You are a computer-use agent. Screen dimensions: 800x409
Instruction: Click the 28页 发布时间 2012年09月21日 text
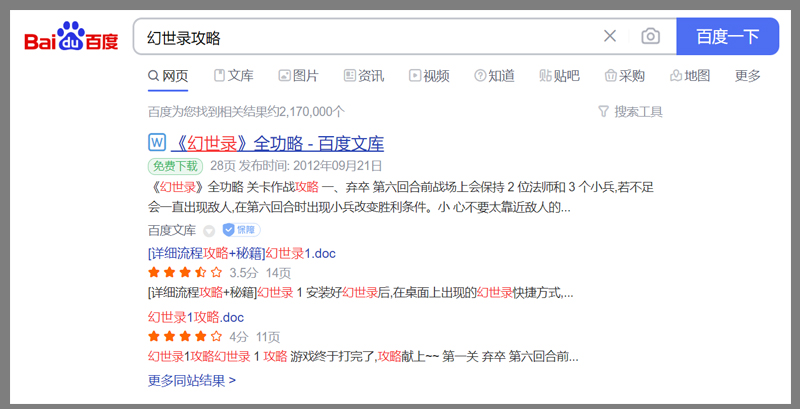pos(296,166)
